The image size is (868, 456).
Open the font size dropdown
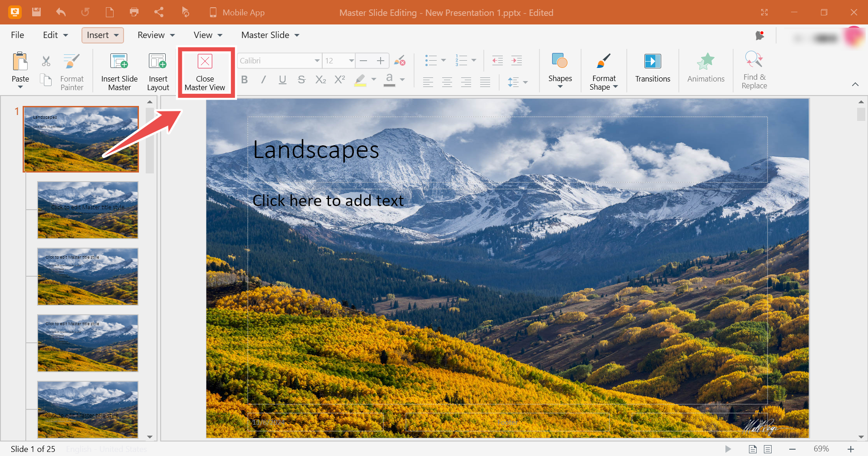coord(351,61)
